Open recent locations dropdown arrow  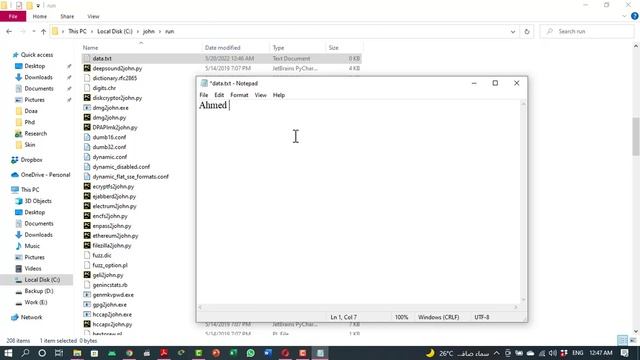point(33,31)
